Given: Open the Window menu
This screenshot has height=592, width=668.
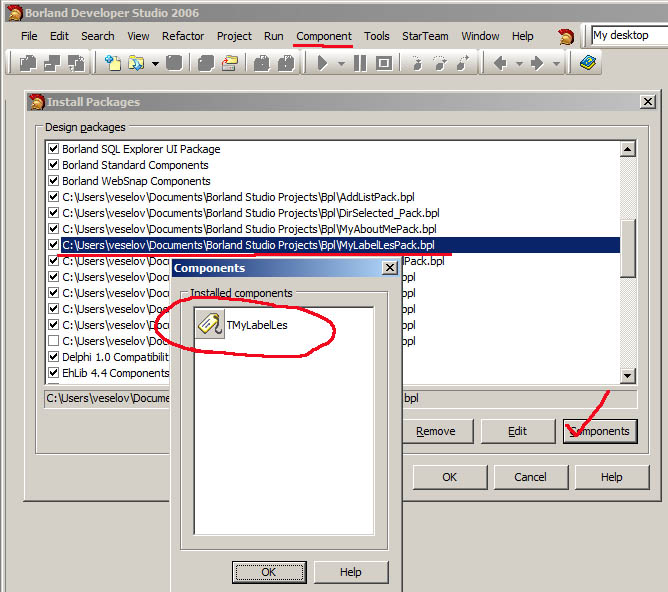Looking at the screenshot, I should pyautogui.click(x=480, y=36).
